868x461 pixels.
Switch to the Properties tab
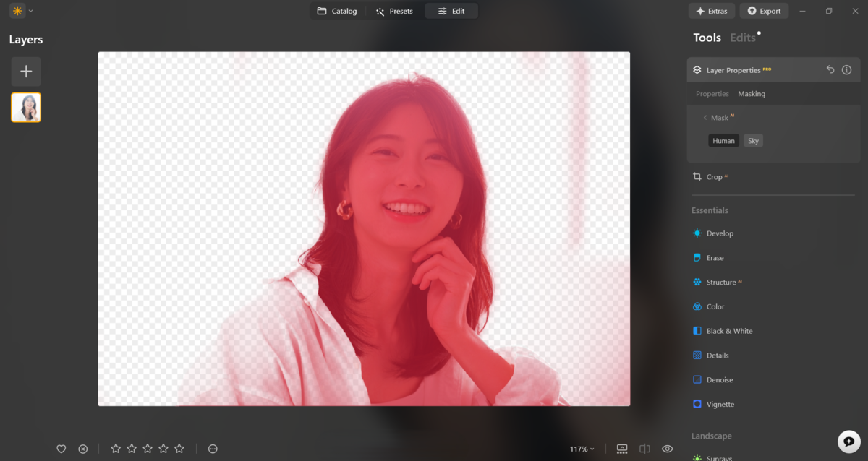click(x=712, y=93)
